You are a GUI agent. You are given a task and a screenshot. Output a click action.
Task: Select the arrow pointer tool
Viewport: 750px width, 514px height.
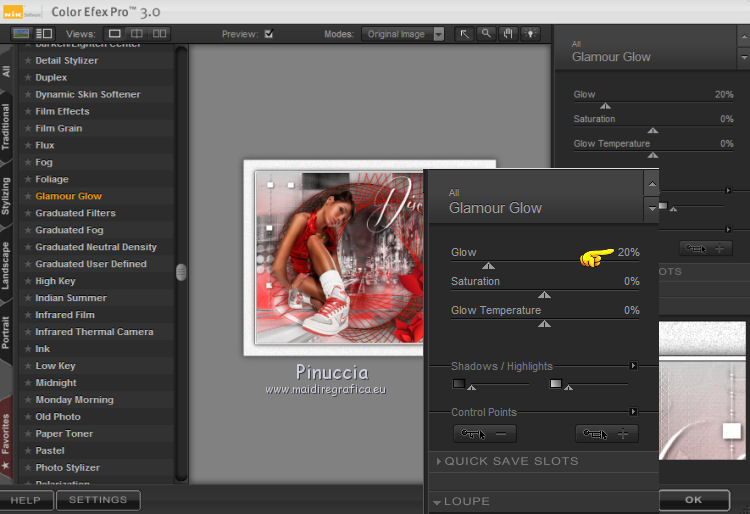tap(464, 33)
